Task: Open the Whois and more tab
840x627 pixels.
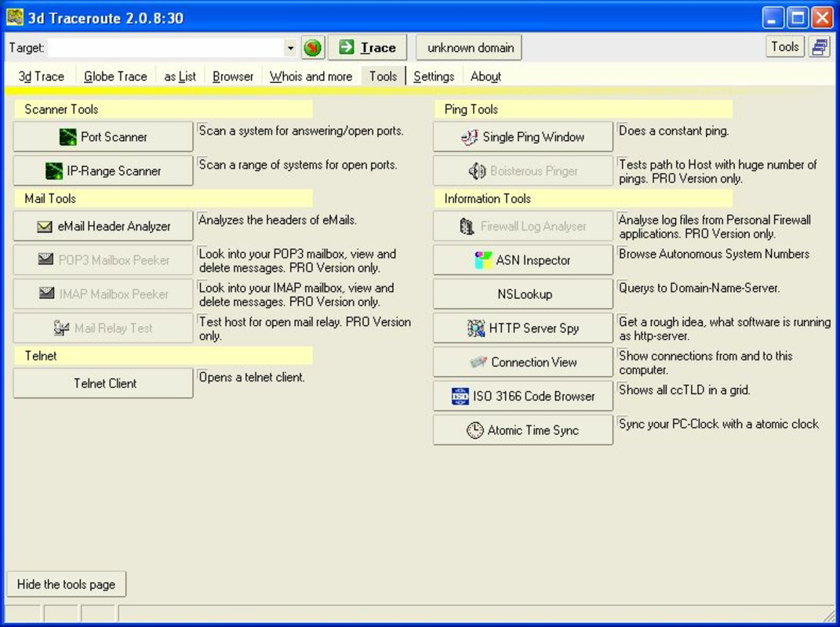Action: [311, 76]
